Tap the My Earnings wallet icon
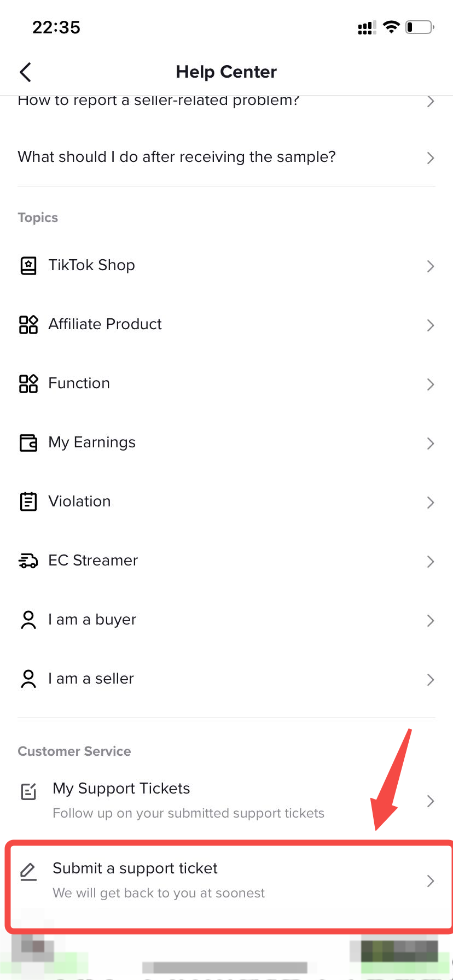 coord(28,442)
